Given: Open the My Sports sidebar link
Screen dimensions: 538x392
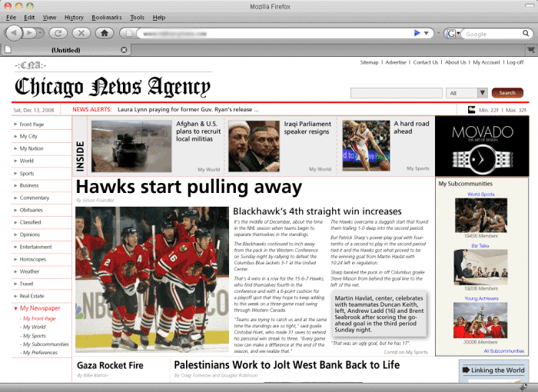Looking at the screenshot, I should click(x=34, y=336).
